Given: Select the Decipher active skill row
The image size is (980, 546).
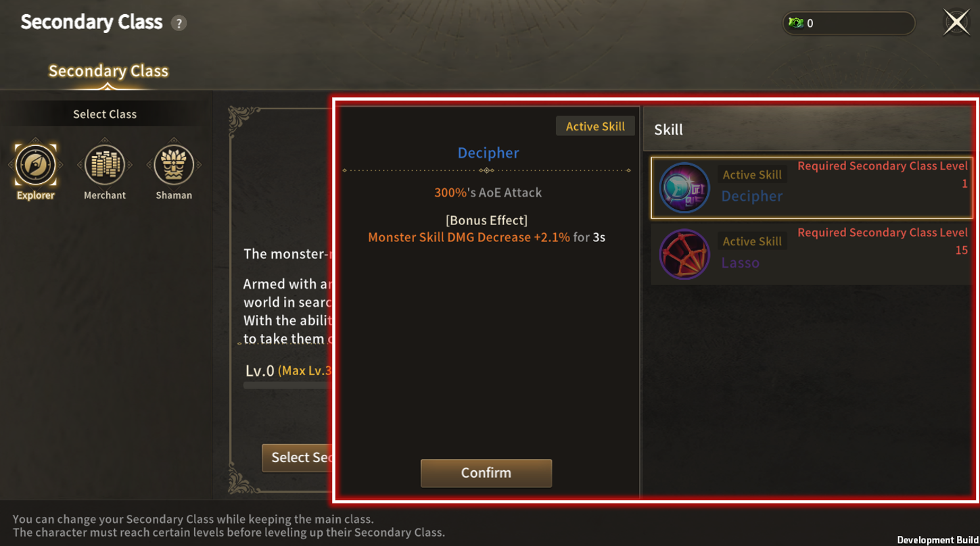Looking at the screenshot, I should click(812, 188).
